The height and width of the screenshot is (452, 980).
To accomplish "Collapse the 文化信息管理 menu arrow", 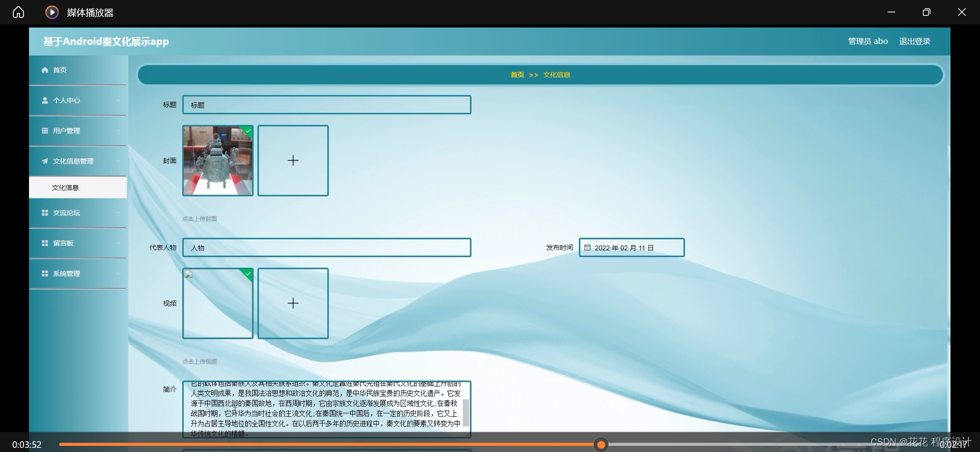I will (x=118, y=161).
